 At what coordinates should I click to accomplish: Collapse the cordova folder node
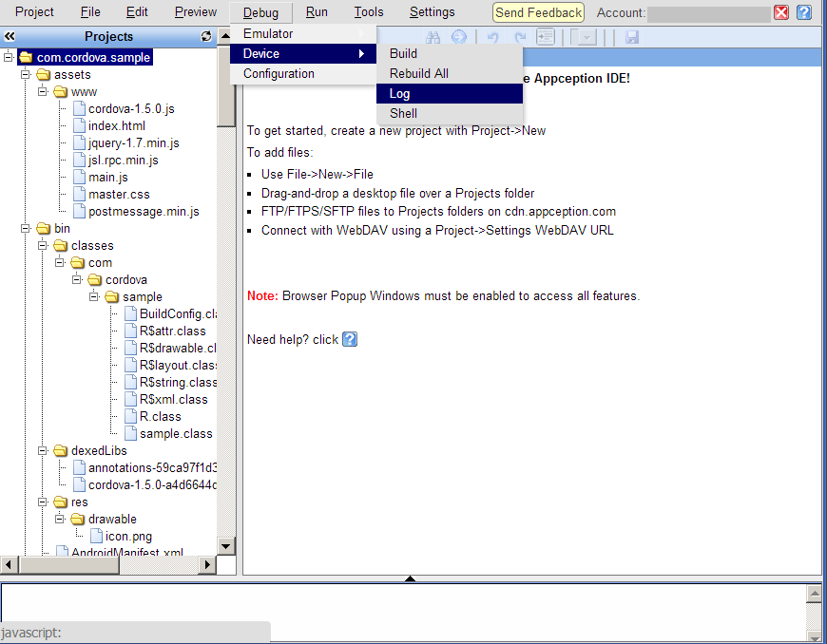coord(77,279)
